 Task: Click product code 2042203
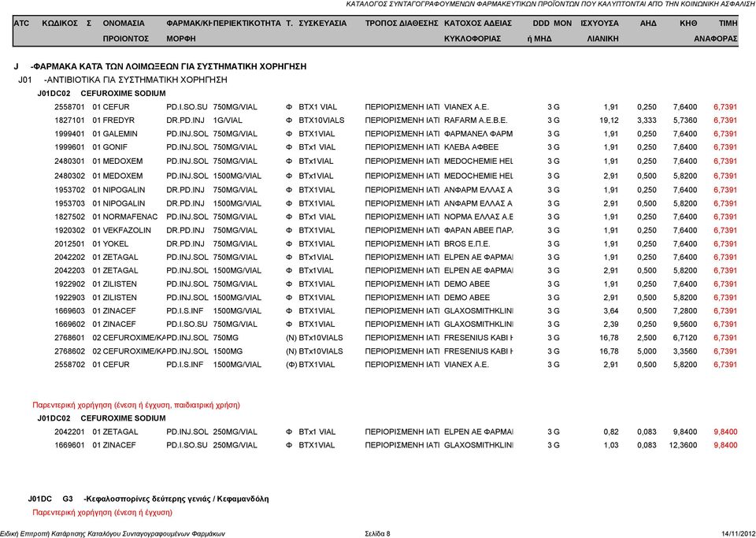pos(69,271)
